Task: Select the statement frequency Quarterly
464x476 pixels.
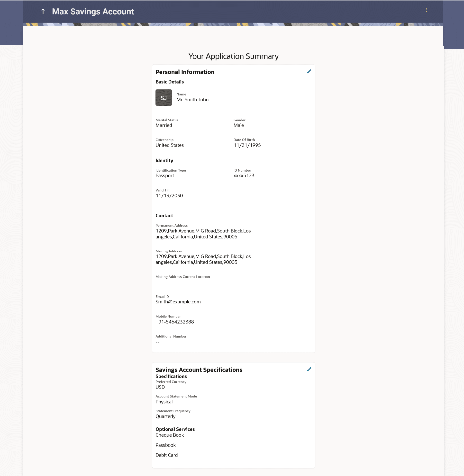Action: (165, 416)
